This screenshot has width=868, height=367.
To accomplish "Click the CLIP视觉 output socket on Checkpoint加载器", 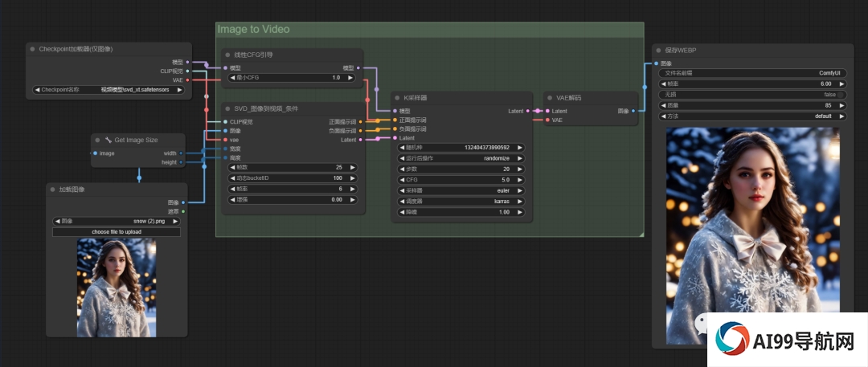I will 187,71.
